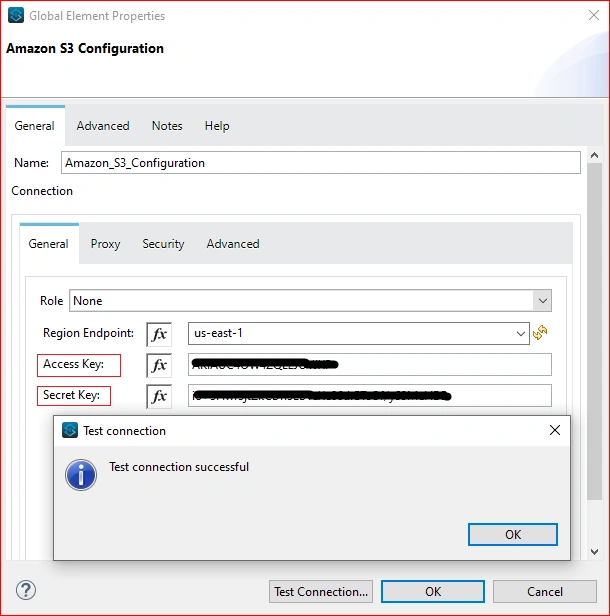Click the Connection section label
Image resolution: width=610 pixels, height=616 pixels.
coord(42,191)
